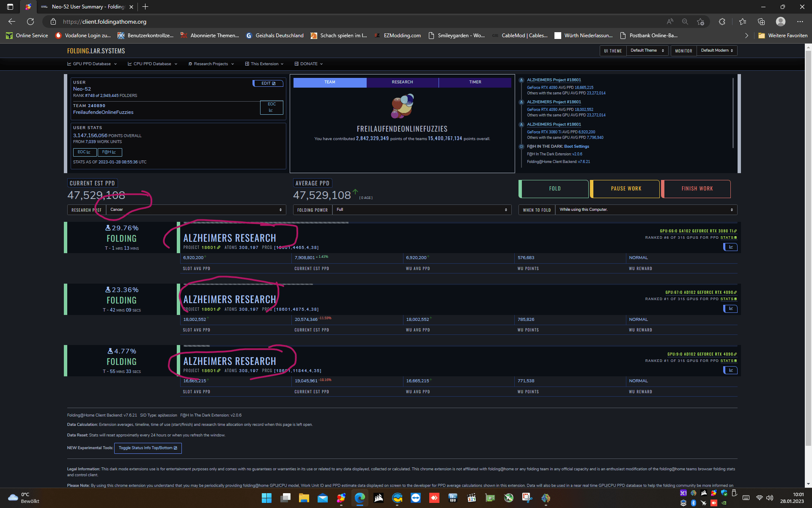Open Research Projects menu

click(211, 64)
